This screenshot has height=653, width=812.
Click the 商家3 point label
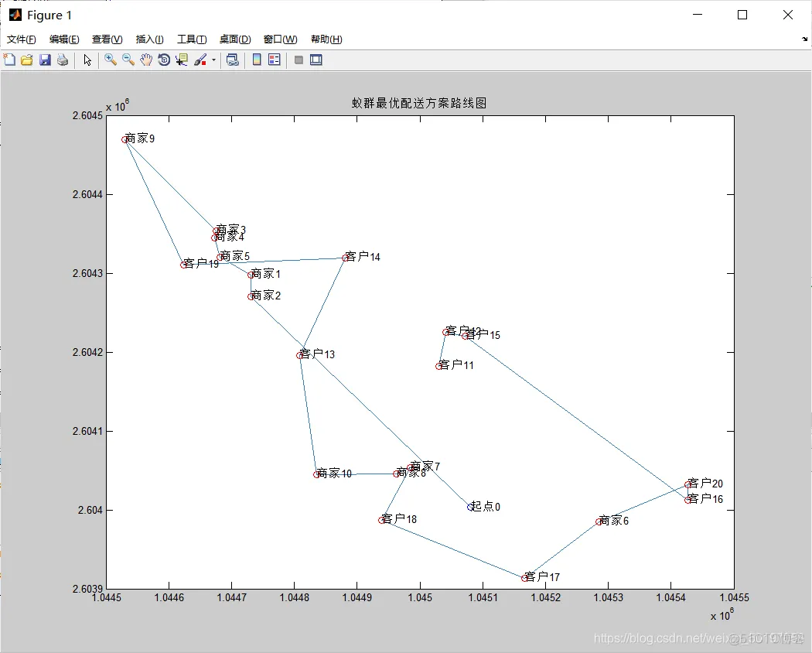pyautogui.click(x=231, y=229)
